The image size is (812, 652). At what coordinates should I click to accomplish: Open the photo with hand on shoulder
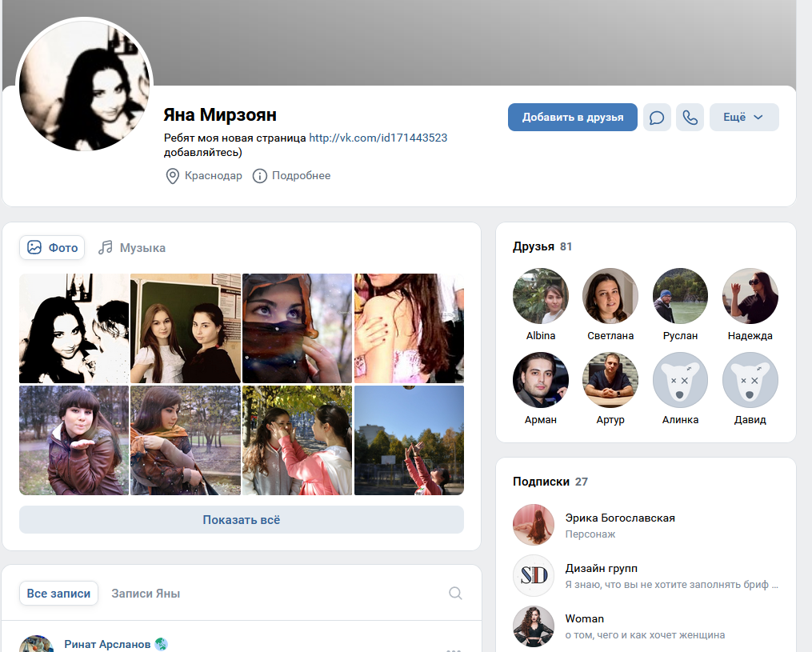tap(409, 328)
